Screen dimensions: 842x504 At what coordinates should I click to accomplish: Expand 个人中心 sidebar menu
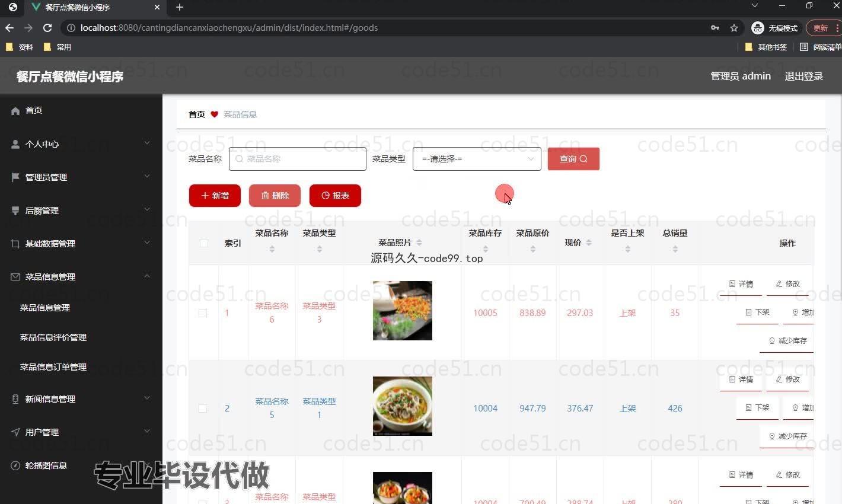pyautogui.click(x=147, y=143)
